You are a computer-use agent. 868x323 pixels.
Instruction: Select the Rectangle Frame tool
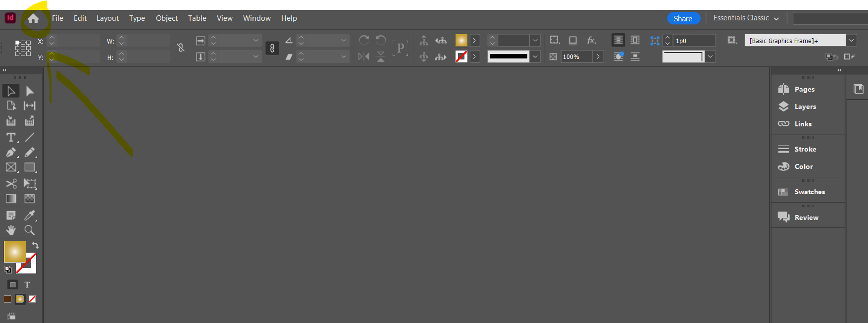point(11,167)
